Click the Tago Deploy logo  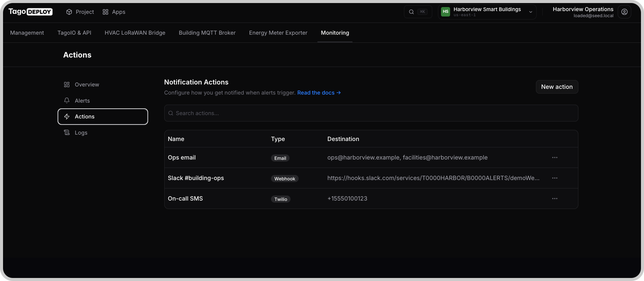(x=30, y=12)
